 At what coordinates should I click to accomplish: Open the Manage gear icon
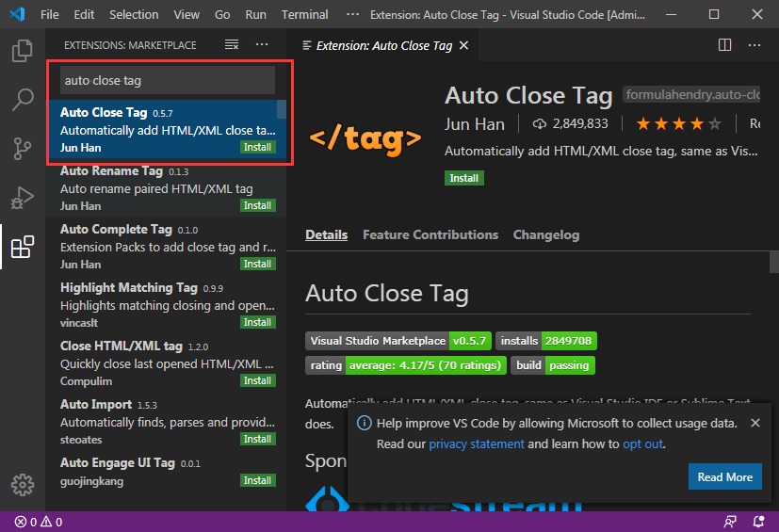point(23,485)
